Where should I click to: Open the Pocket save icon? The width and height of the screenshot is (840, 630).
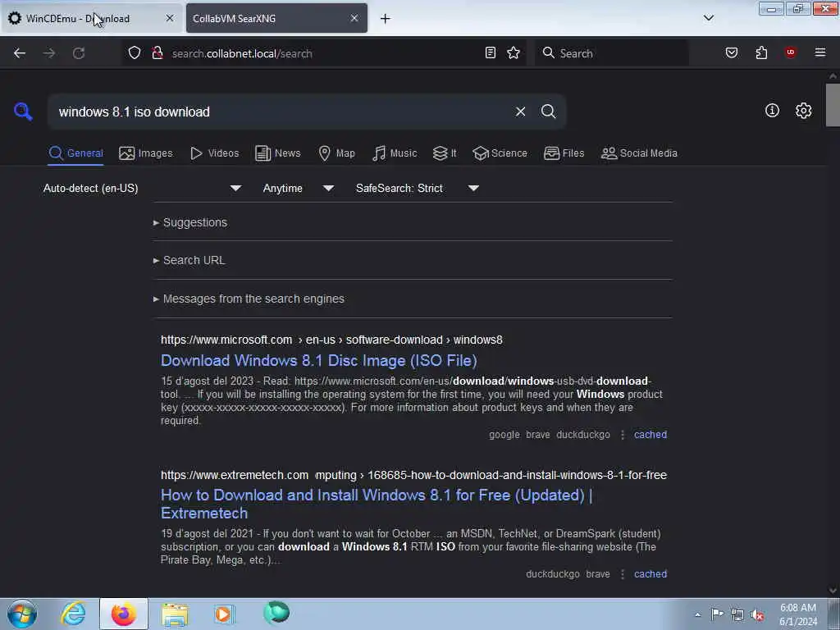pyautogui.click(x=731, y=52)
